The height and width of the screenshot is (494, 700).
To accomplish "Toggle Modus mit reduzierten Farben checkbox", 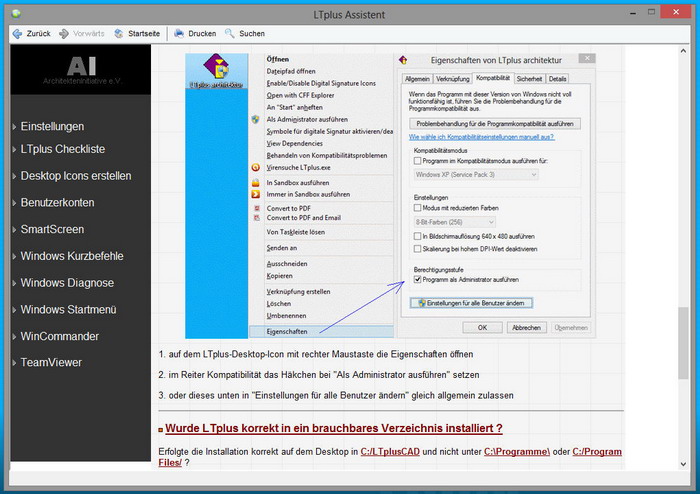I will point(417,208).
